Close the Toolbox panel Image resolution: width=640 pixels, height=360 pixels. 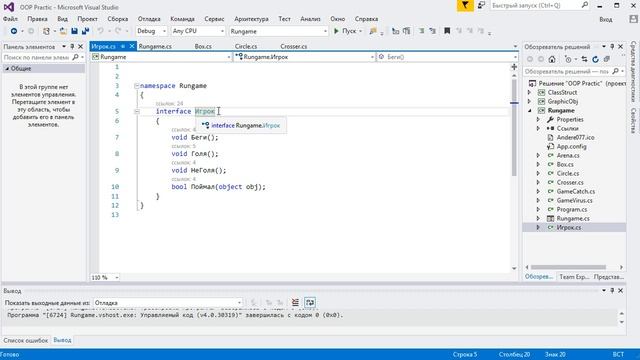coord(80,47)
